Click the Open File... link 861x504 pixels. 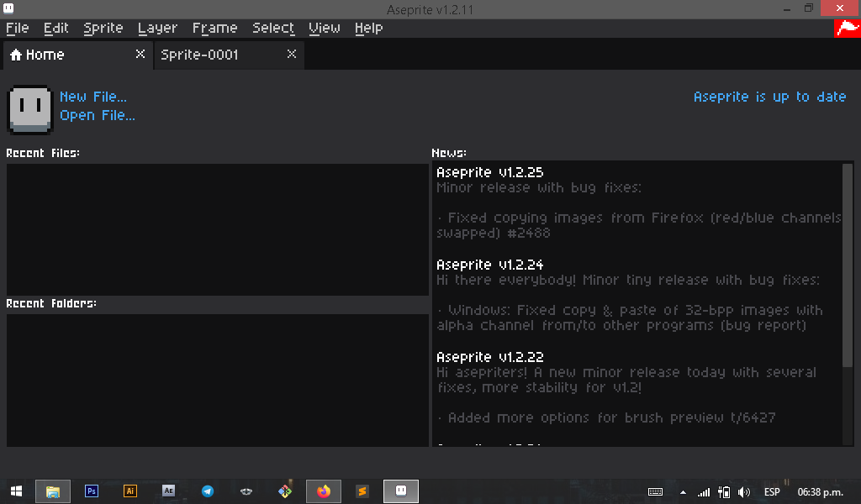pos(98,115)
